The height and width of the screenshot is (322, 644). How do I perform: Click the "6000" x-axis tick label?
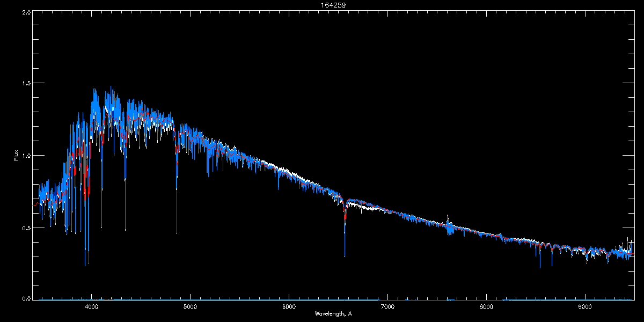click(289, 307)
